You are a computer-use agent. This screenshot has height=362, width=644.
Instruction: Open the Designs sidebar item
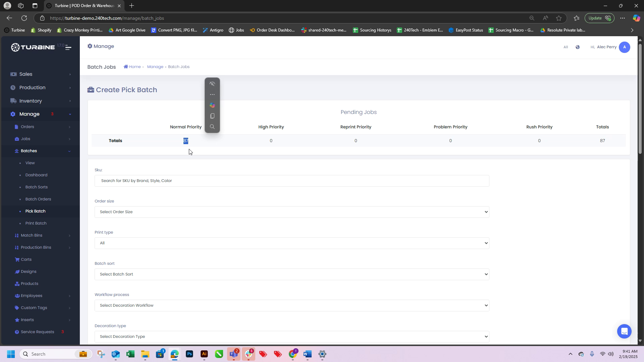pyautogui.click(x=29, y=271)
